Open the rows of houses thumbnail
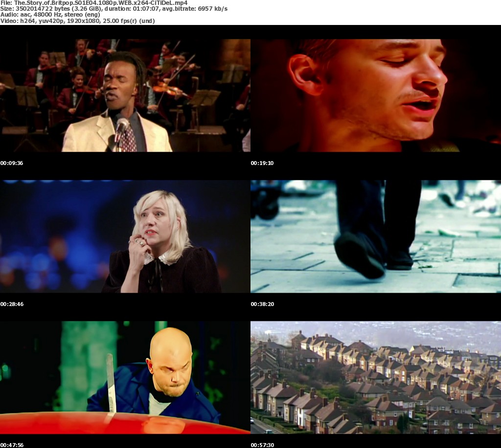Image resolution: width=501 pixels, height=448 pixels. coord(375,377)
